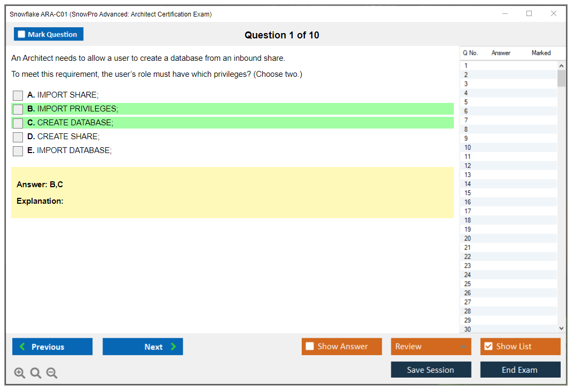This screenshot has height=392, width=574.
Task: Click the Marked column header
Action: click(x=541, y=53)
